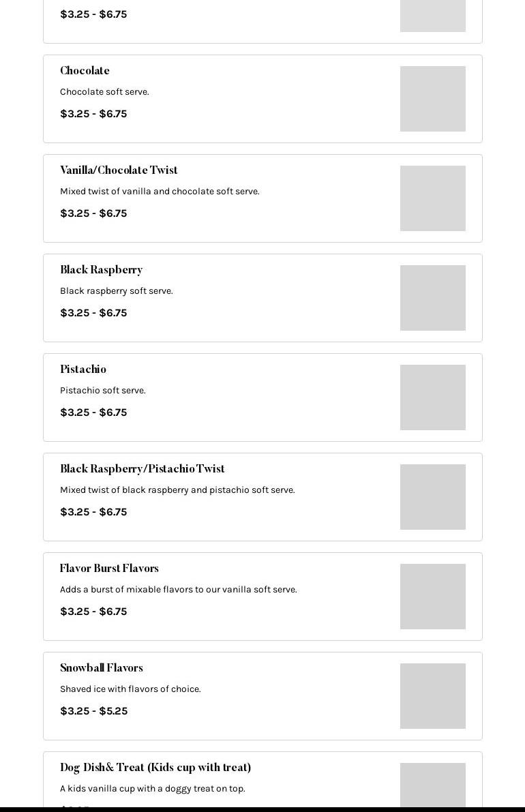Click the Dog Dish & Treat image placeholder
Screen dimensions: 525x812
(433, 785)
